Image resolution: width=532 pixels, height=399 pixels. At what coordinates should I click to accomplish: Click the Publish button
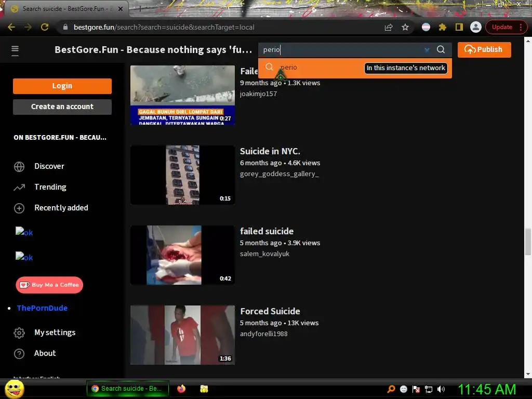coord(484,49)
